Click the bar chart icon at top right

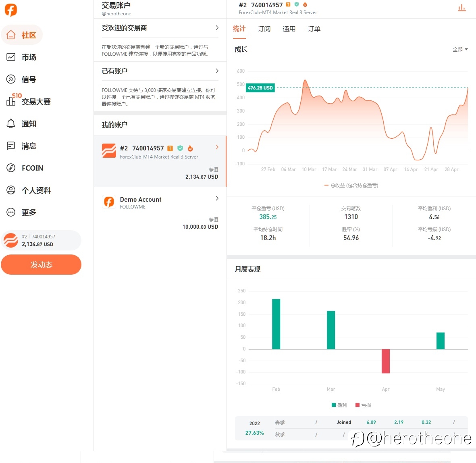(x=462, y=8)
